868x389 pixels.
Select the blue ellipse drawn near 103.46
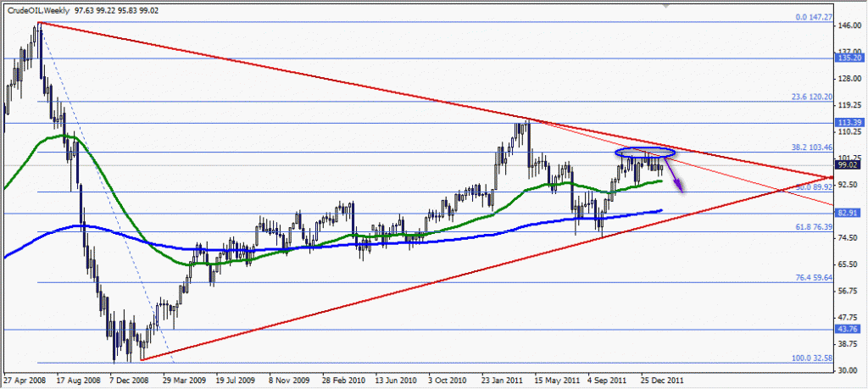pyautogui.click(x=645, y=148)
